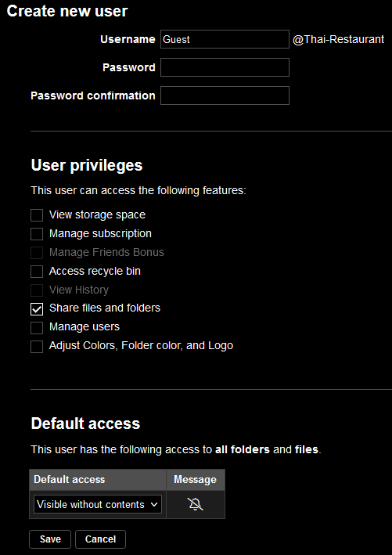Click the Share files and folders label
Screen dimensions: 392x555
point(105,308)
